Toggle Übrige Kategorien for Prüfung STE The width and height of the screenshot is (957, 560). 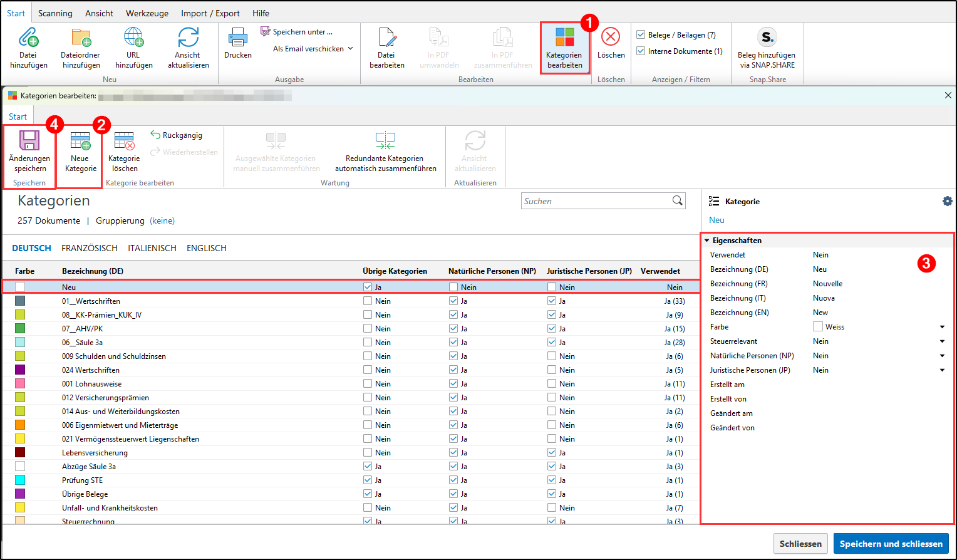[x=368, y=480]
